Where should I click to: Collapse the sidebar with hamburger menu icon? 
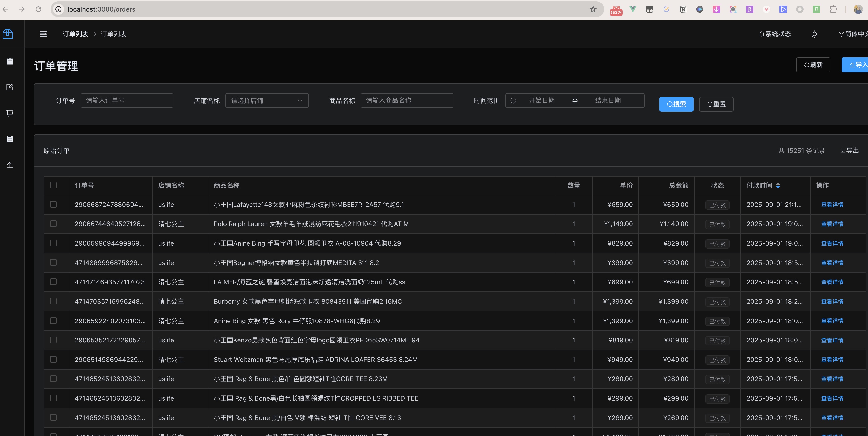click(x=43, y=34)
